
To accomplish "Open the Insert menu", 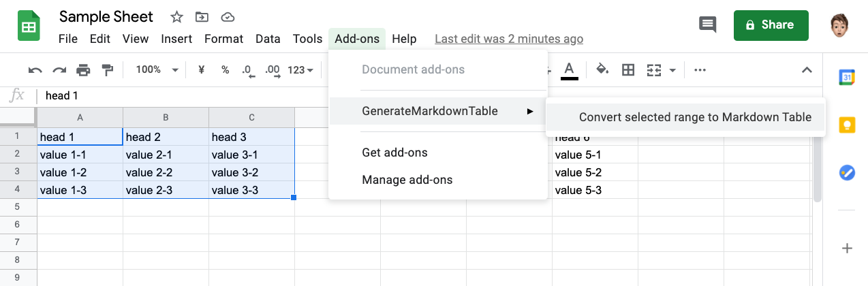I will click(176, 39).
